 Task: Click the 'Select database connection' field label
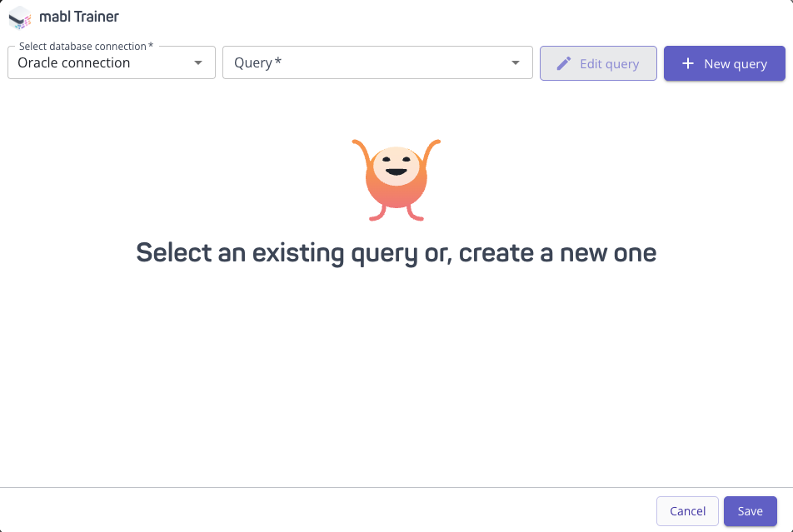[86, 47]
